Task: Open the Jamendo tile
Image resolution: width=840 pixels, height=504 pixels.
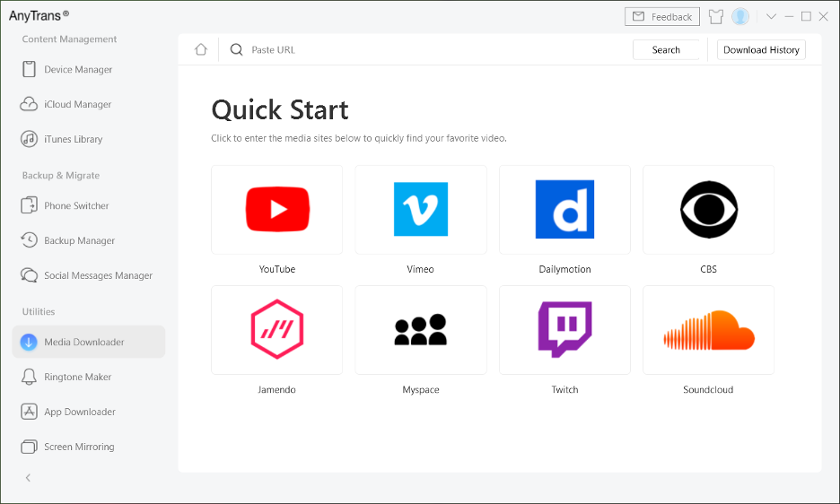Action: 277,329
